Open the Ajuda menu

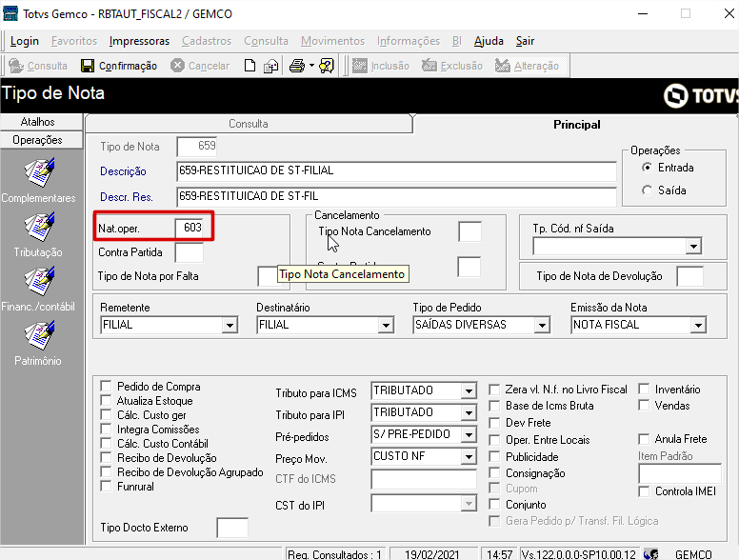pos(489,42)
